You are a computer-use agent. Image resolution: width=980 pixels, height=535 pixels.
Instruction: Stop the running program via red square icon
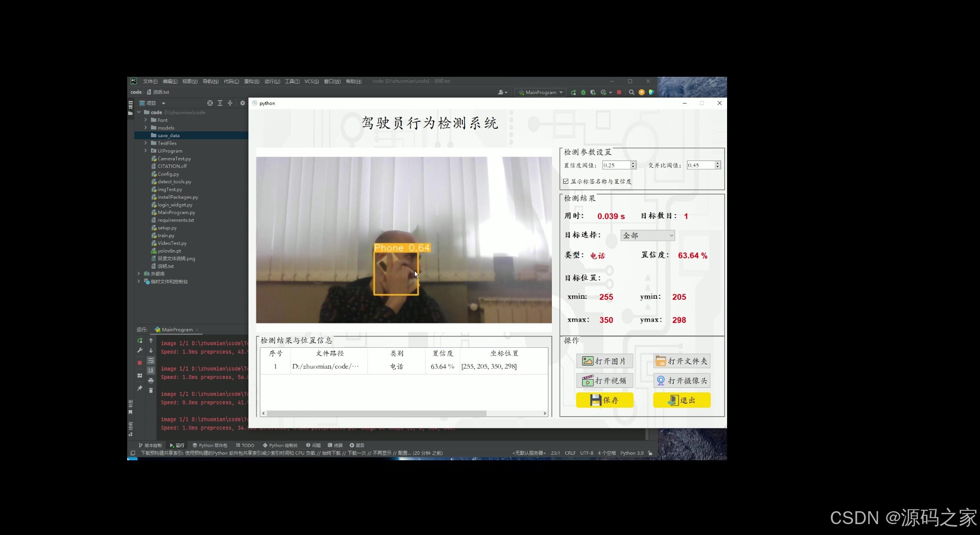click(619, 93)
